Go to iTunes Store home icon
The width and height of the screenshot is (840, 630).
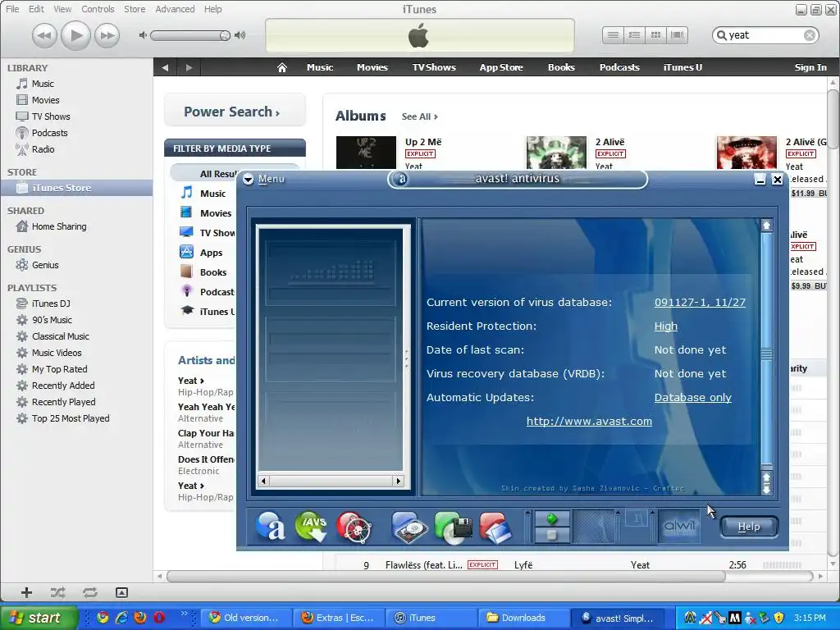tap(282, 67)
